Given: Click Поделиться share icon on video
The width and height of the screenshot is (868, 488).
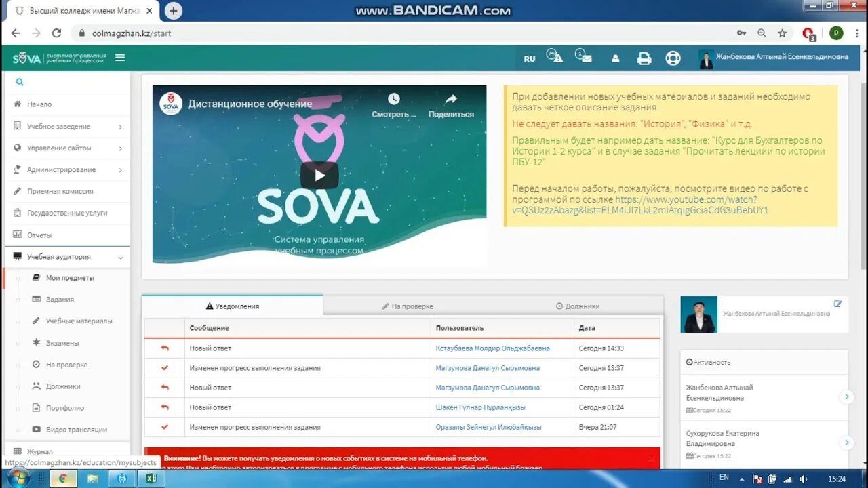Looking at the screenshot, I should point(451,99).
